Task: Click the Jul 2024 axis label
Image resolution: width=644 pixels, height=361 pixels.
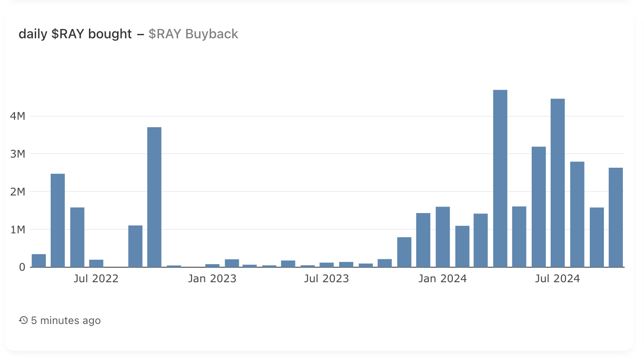Action: (558, 278)
